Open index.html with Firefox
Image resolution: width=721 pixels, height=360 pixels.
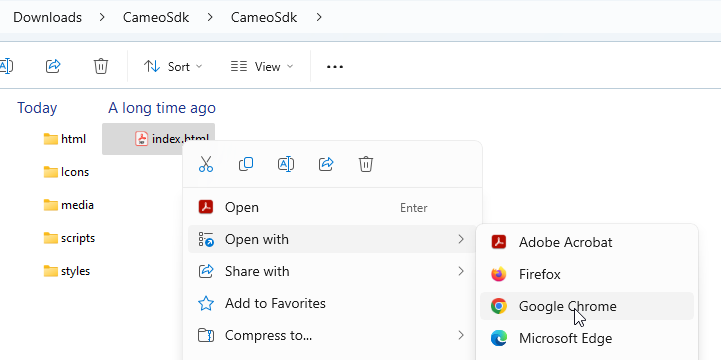[x=587, y=274]
